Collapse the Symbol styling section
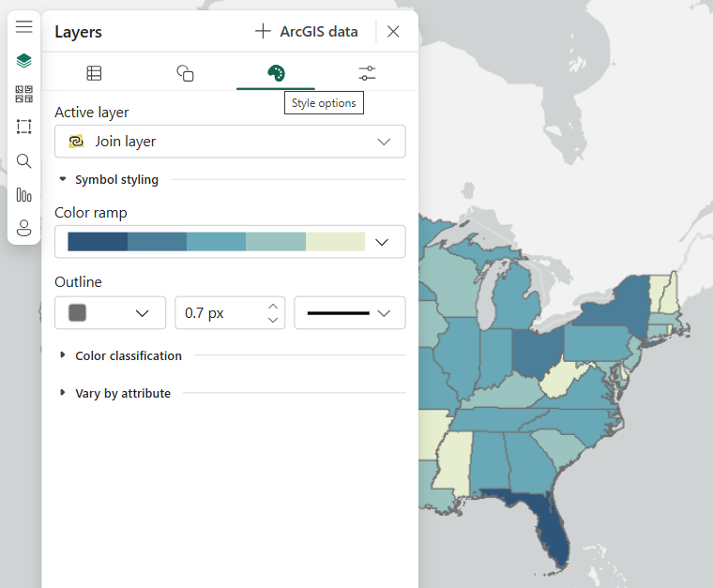713x588 pixels. click(x=108, y=180)
